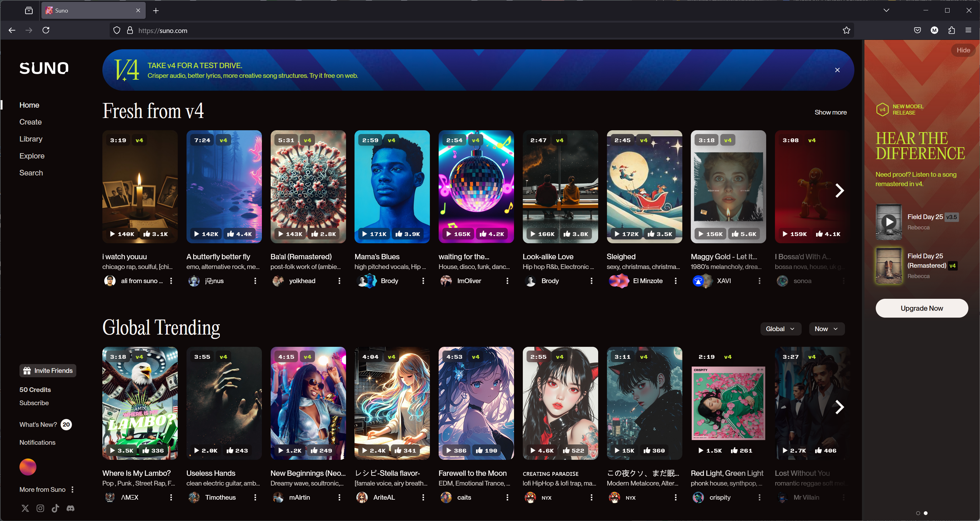The image size is (980, 521).
Task: Play the Field Day 25 v3.5 song
Action: 889,222
